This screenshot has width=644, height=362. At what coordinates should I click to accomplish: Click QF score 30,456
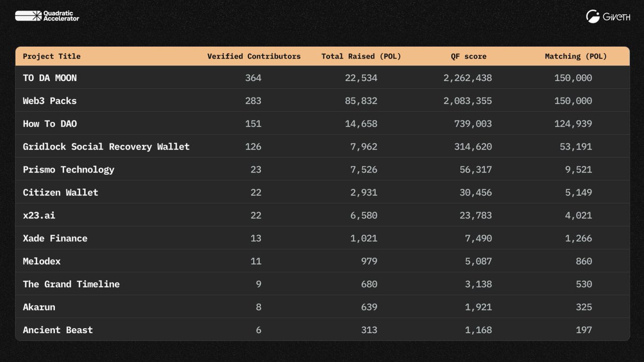click(475, 193)
